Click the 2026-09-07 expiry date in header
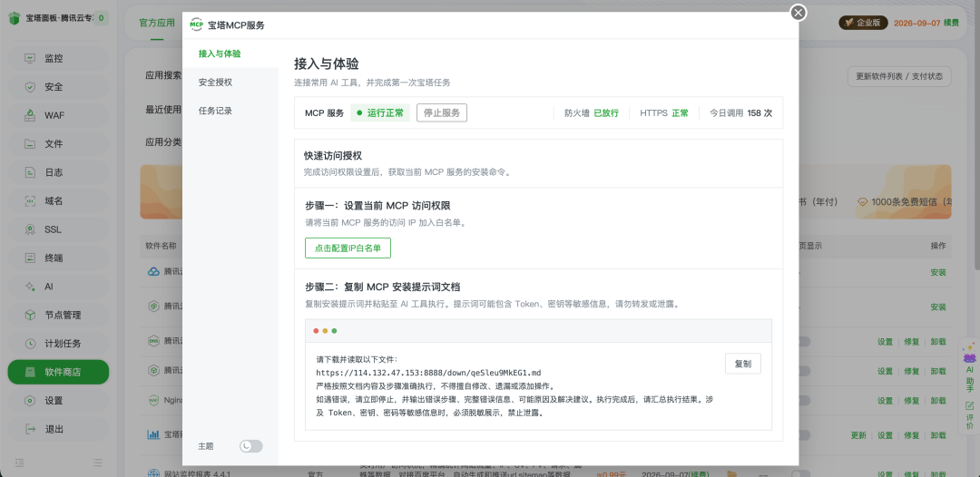980x477 pixels. 916,23
